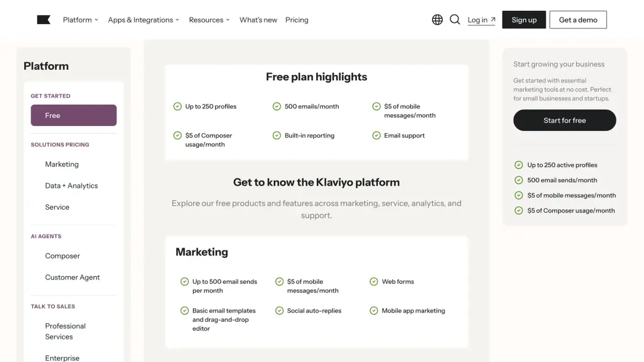Click the Up to 250 active profiles text
Viewport: 644px width, 362px height.
pyautogui.click(x=562, y=165)
